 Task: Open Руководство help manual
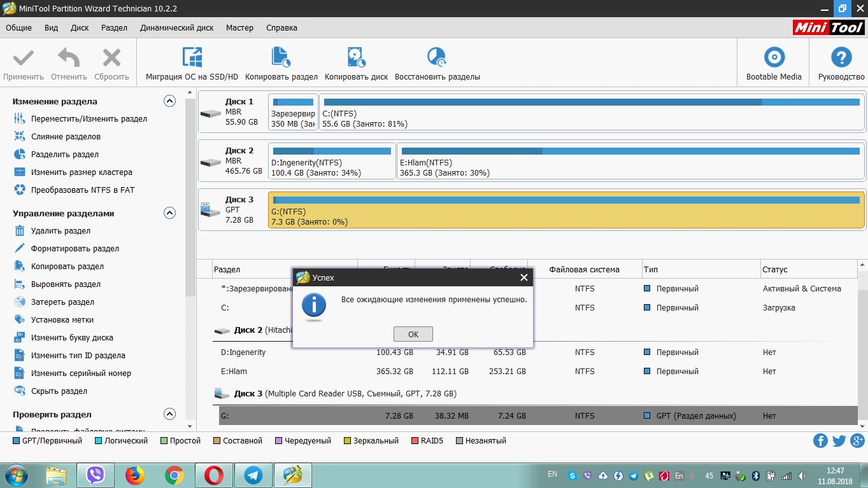coord(841,64)
